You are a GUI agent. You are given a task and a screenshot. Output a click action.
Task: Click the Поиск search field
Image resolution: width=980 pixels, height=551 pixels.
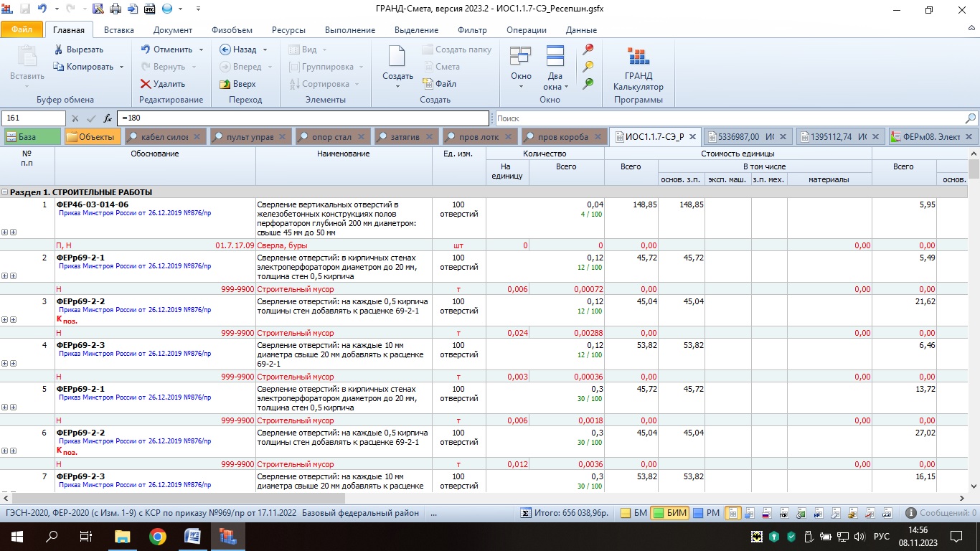(x=728, y=118)
